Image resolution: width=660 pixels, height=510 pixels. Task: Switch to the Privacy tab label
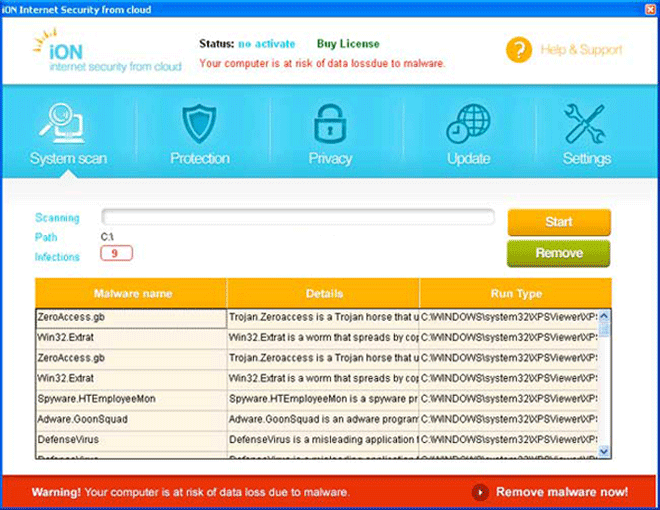(330, 159)
